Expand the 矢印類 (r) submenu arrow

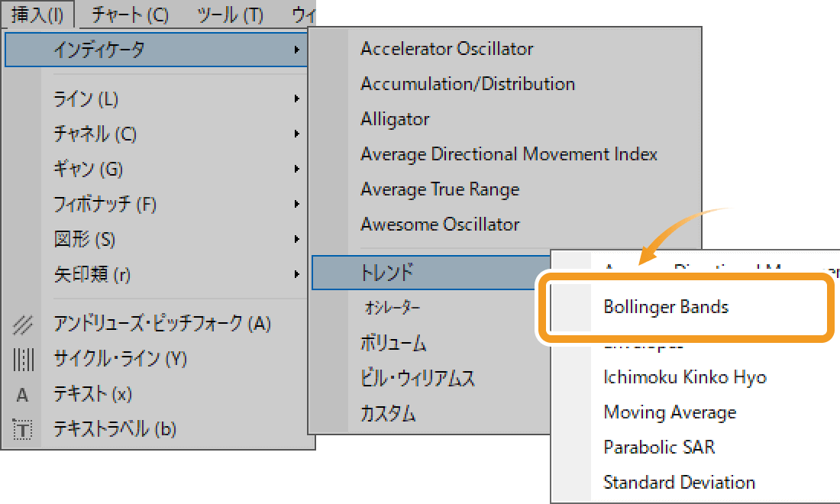[297, 274]
